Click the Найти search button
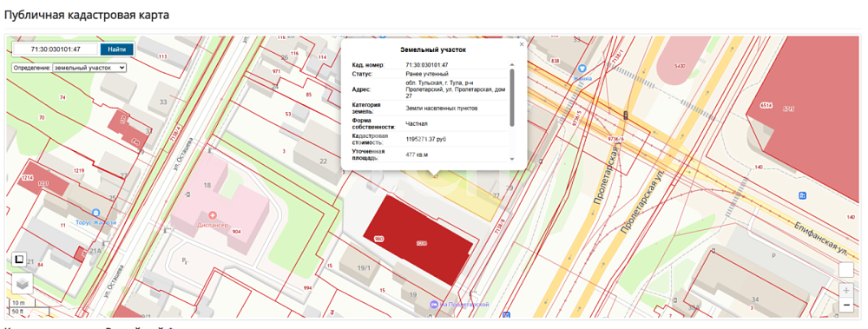The height and width of the screenshot is (329, 868). coord(117,49)
